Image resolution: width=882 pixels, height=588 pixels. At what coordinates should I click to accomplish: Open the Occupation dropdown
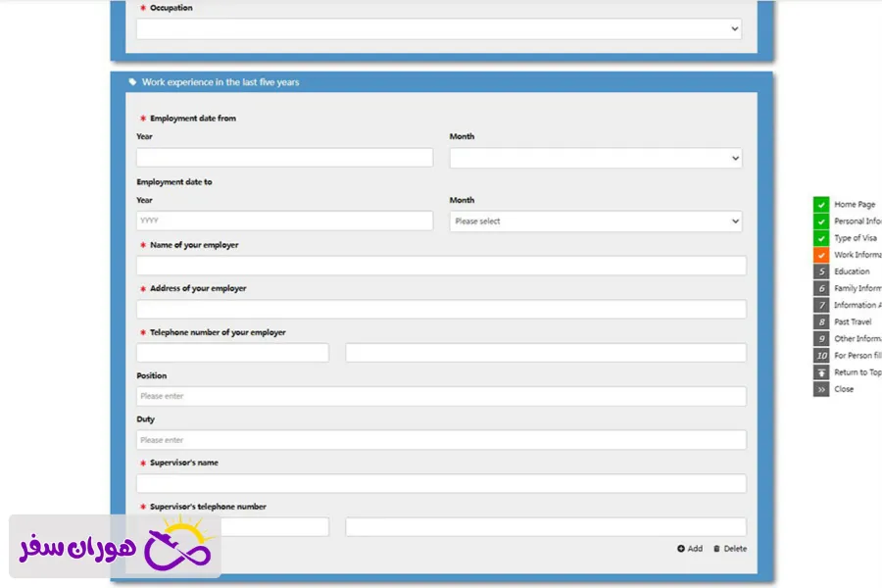[438, 29]
